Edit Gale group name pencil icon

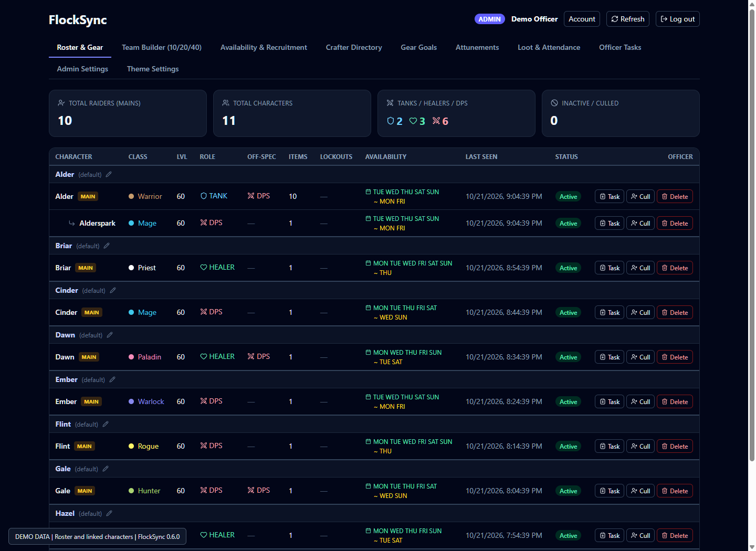106,469
